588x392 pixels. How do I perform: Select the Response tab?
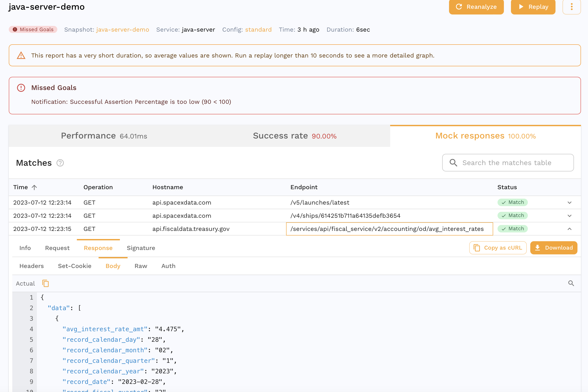(98, 248)
